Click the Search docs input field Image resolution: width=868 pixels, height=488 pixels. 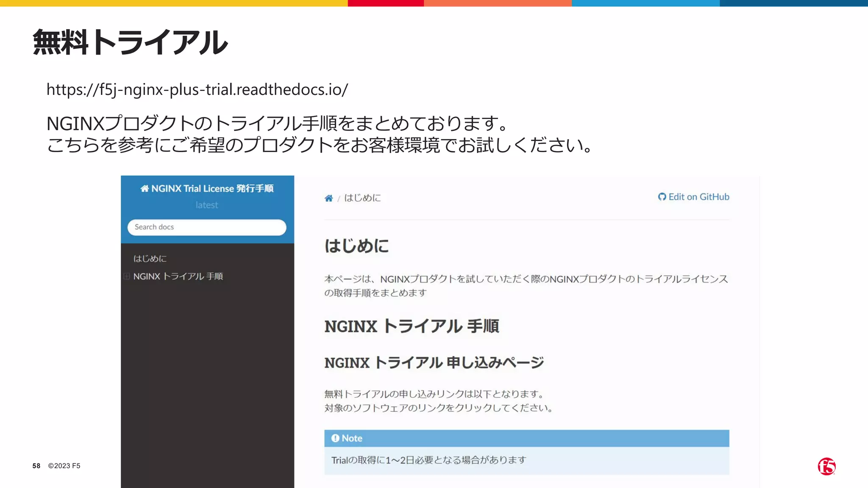pos(207,227)
